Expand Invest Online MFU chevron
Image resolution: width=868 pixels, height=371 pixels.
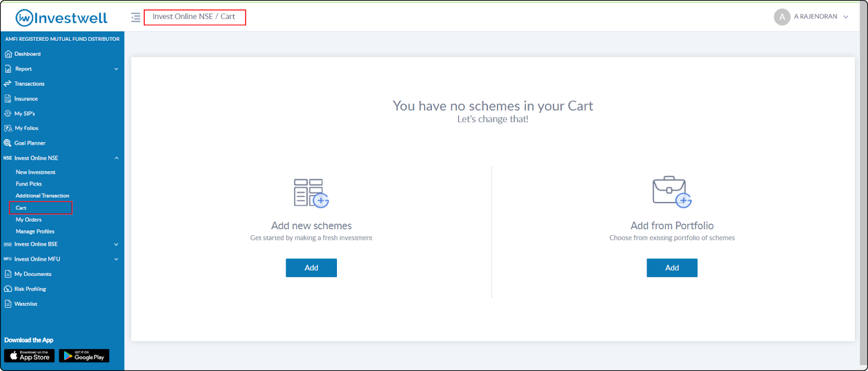pyautogui.click(x=116, y=259)
